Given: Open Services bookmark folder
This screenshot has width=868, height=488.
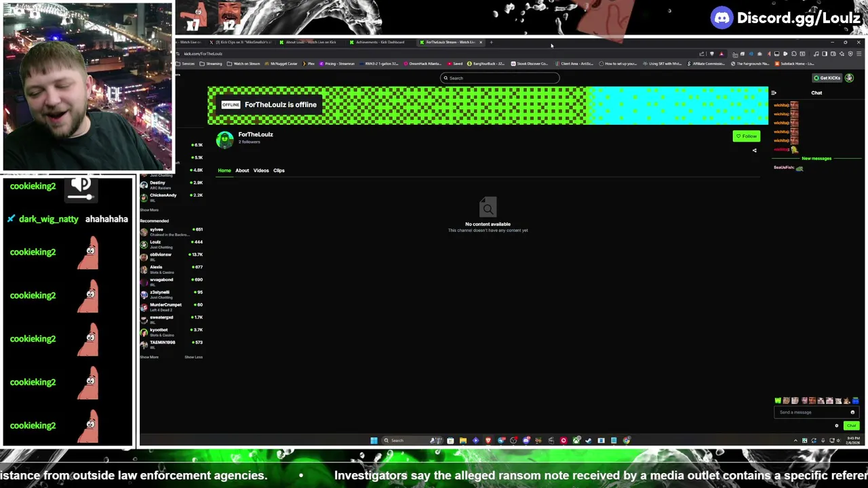Looking at the screenshot, I should pos(186,64).
